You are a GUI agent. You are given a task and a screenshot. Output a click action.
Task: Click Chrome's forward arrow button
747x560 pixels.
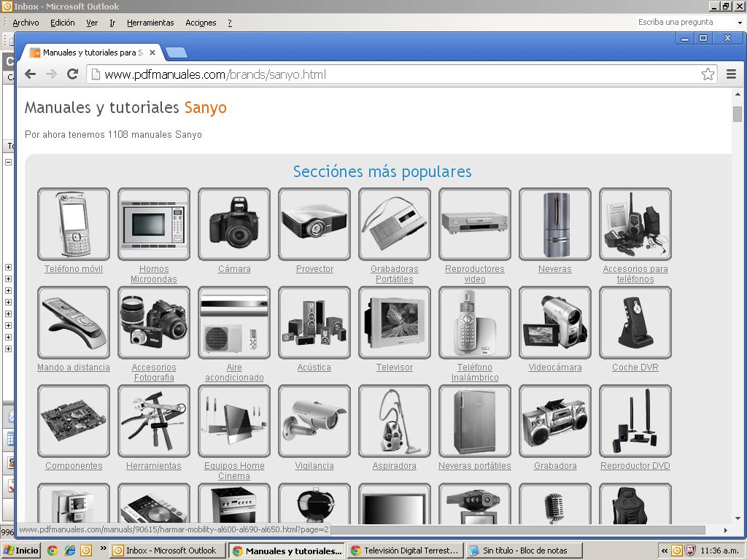pyautogui.click(x=52, y=74)
